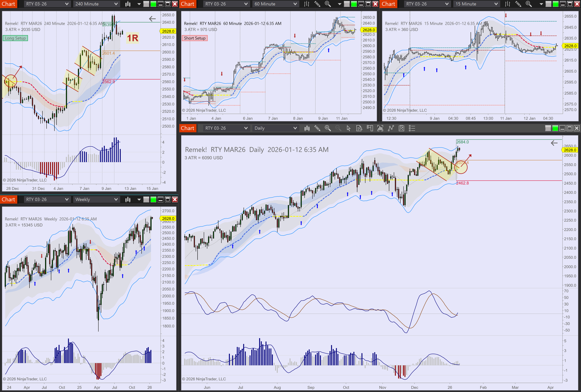Image resolution: width=581 pixels, height=392 pixels.
Task: Toggle gray instrument link on 60 Minute chart
Action: point(347,4)
